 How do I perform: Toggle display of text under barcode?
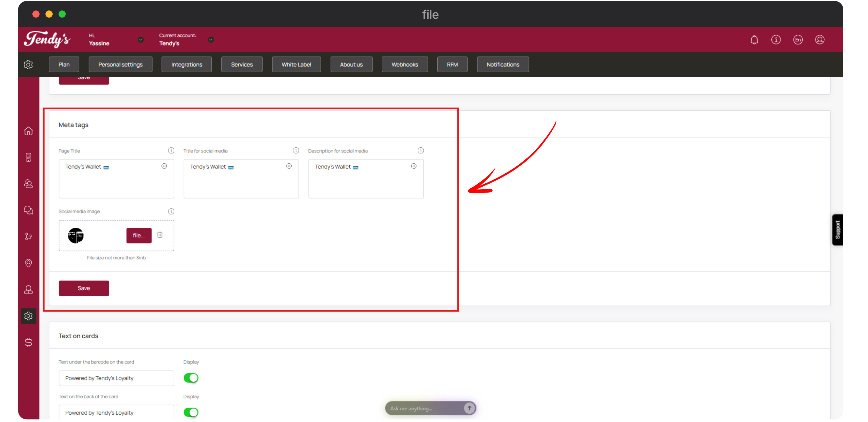[191, 378]
